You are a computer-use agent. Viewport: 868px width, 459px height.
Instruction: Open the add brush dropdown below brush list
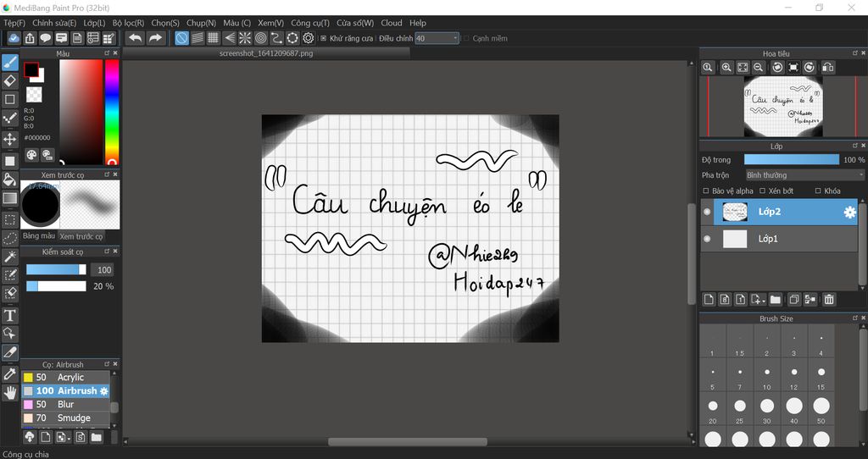pyautogui.click(x=69, y=438)
